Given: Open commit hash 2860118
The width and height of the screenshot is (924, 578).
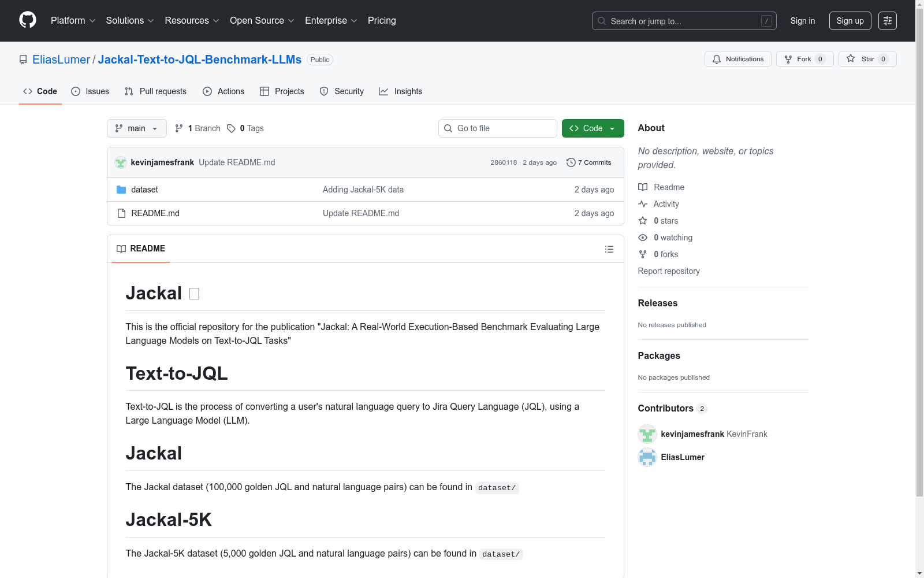Looking at the screenshot, I should click(504, 162).
